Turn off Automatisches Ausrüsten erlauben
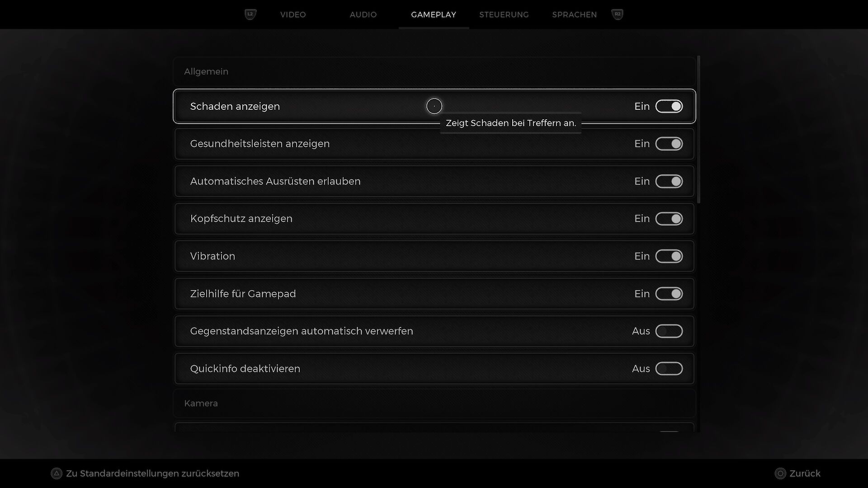The height and width of the screenshot is (488, 868). coord(669,181)
